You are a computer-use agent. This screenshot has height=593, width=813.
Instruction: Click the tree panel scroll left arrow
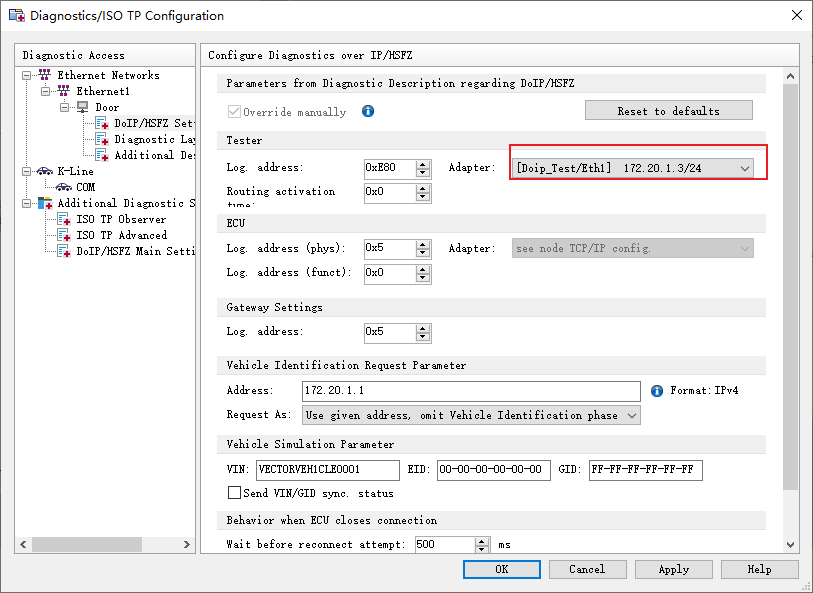tap(23, 544)
